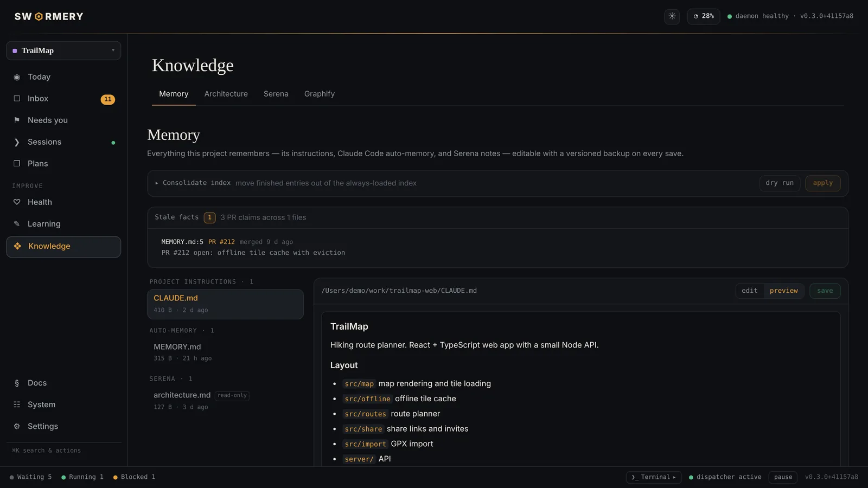This screenshot has width=868, height=488.
Task: Click the MEMORY.md:5 stale fact reference
Action: point(182,242)
